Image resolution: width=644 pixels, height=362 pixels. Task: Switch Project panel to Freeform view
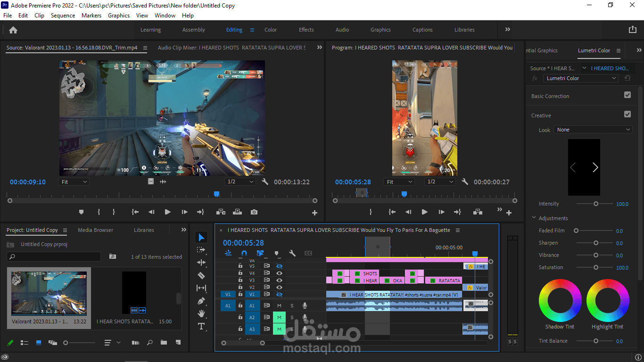pos(52,343)
